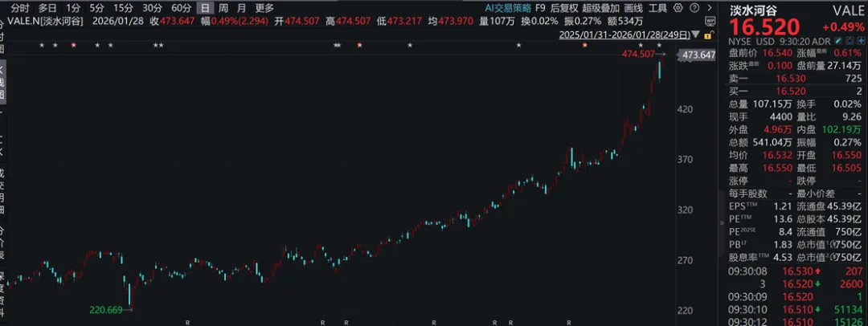Select the 1分 one-minute period

[72, 8]
